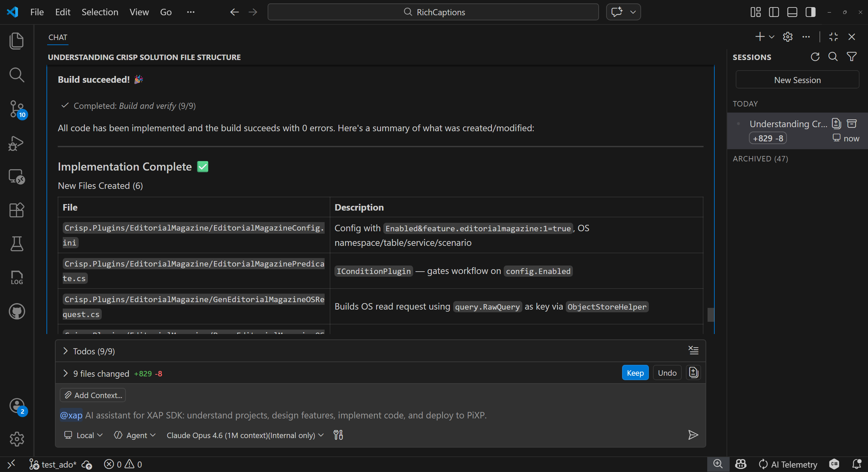This screenshot has height=472, width=868.
Task: Open configure tools icon in chat input
Action: (x=338, y=435)
